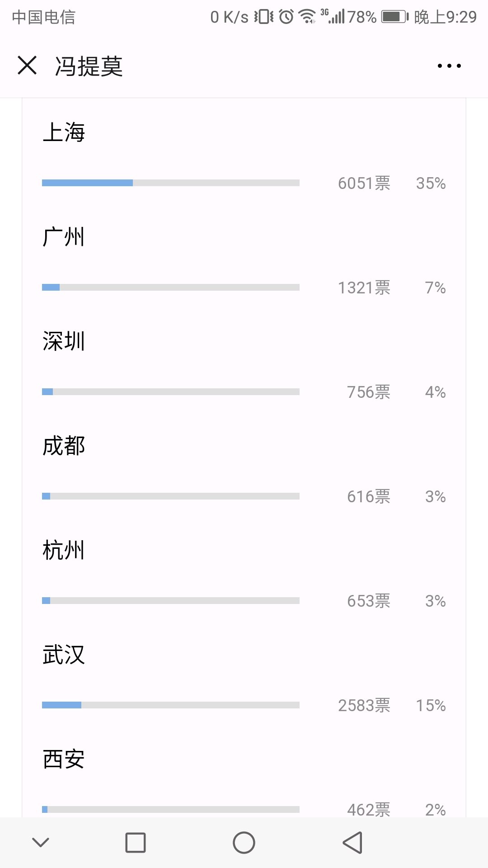Tap the Android back triangle button

352,843
